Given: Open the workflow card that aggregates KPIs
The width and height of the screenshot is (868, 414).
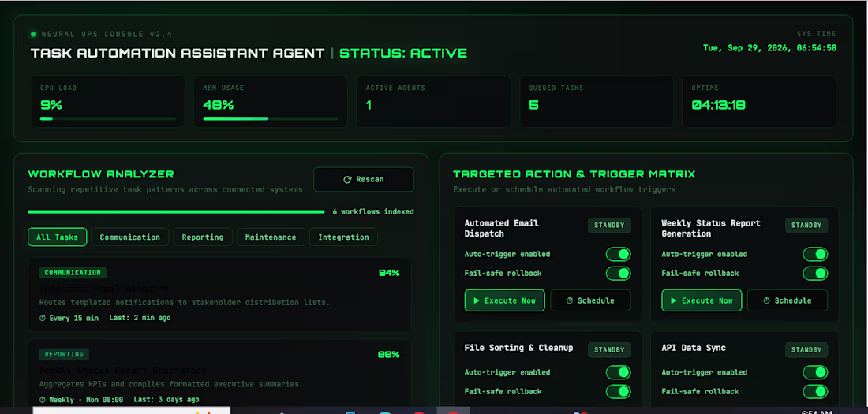Looking at the screenshot, I should point(219,374).
